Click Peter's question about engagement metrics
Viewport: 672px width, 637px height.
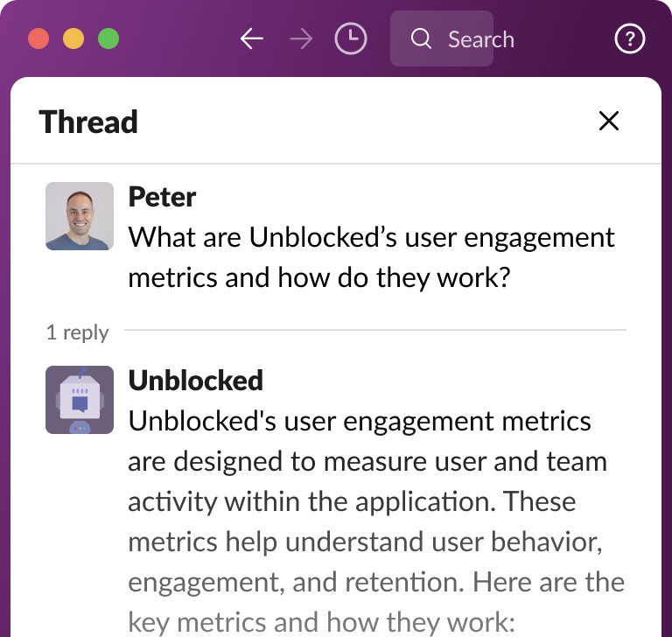pos(371,257)
